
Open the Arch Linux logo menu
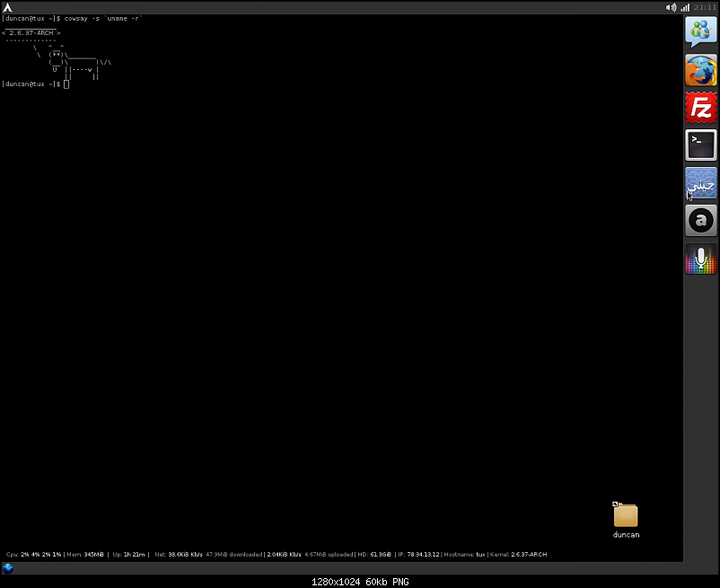coord(8,7)
